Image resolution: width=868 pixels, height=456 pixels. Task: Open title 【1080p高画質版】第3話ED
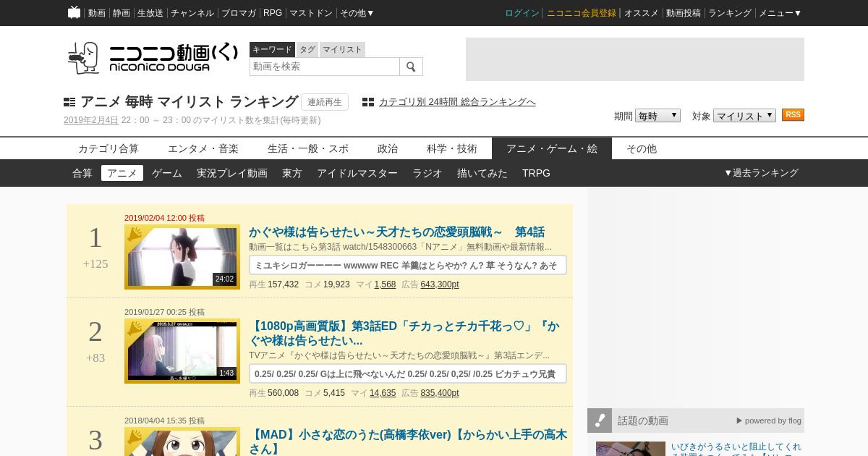tap(404, 334)
